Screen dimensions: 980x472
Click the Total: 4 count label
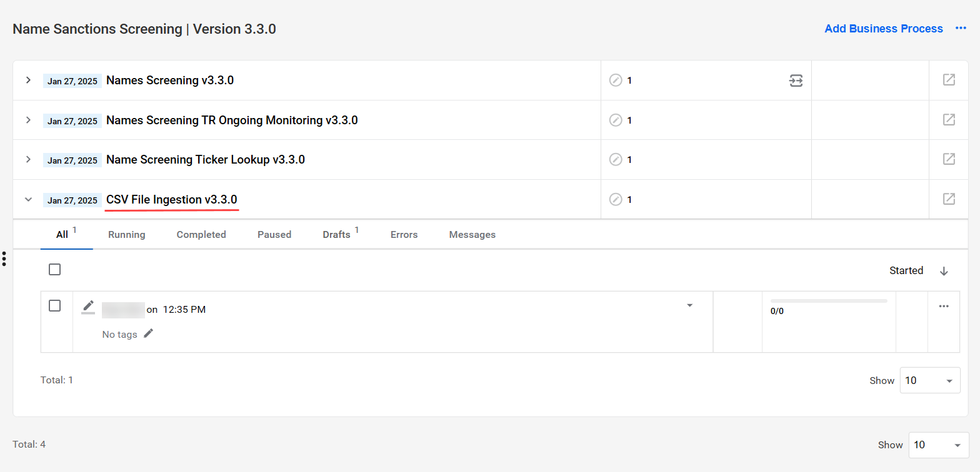point(29,445)
